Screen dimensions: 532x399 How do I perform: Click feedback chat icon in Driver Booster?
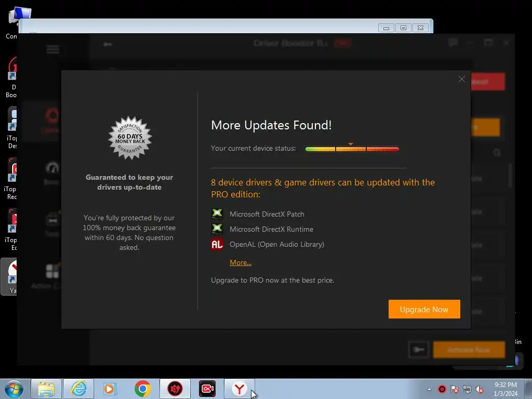pos(453,43)
